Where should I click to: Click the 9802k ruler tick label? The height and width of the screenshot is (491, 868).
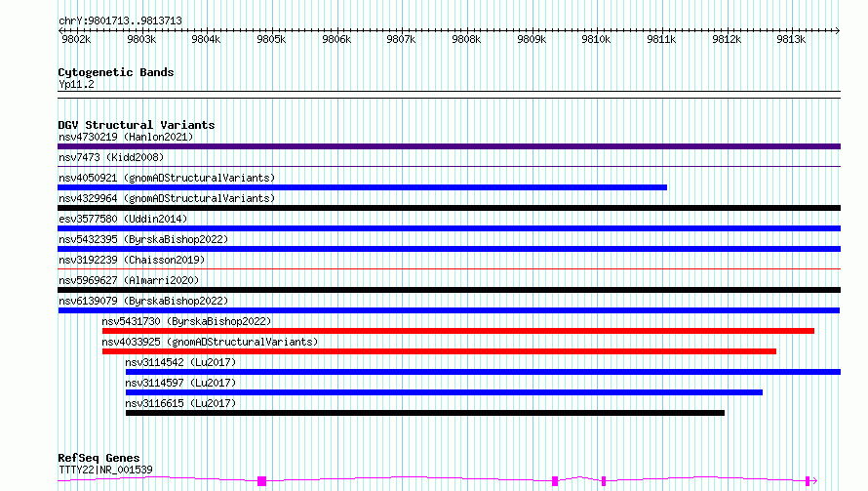coord(76,39)
